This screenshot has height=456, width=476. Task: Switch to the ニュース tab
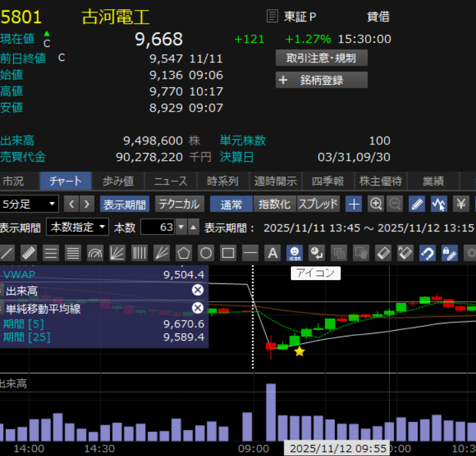pyautogui.click(x=171, y=181)
